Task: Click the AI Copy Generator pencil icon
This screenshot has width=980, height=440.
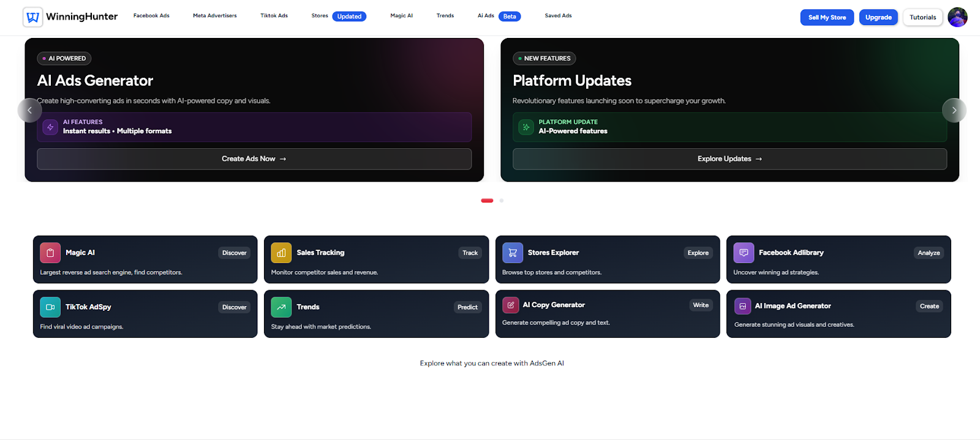Action: 511,305
